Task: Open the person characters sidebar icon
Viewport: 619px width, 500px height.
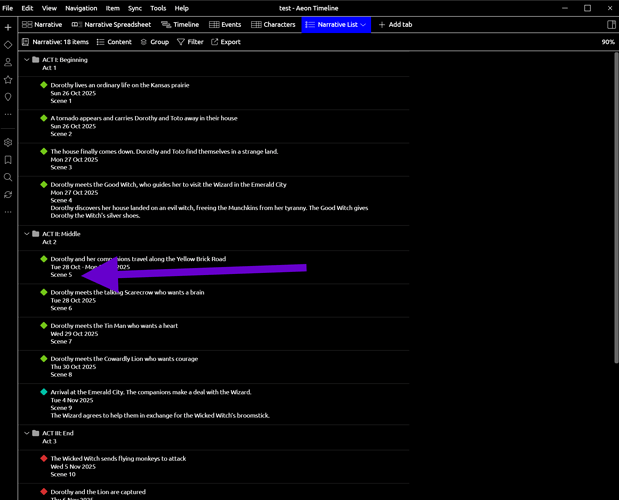Action: point(8,62)
